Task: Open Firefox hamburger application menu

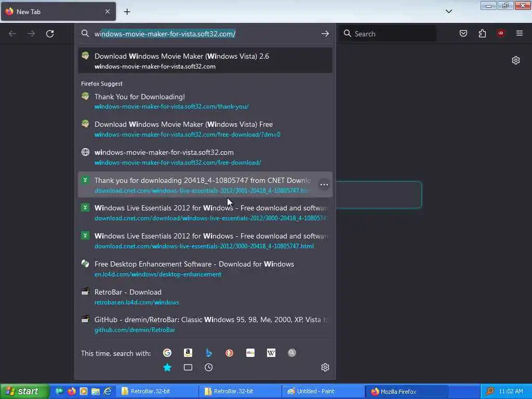Action: pos(520,33)
